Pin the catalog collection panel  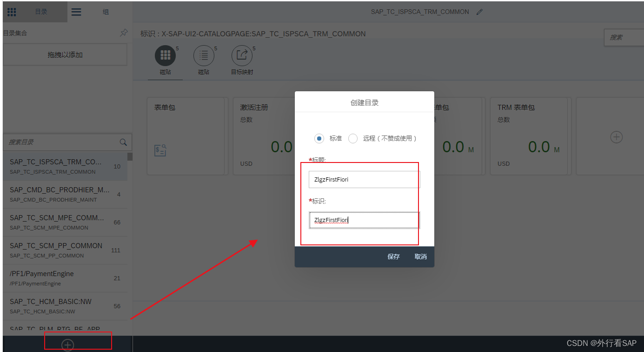[x=124, y=33]
